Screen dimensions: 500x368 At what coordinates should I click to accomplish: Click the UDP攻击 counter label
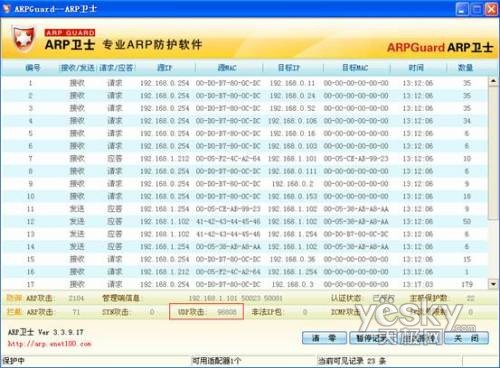[x=191, y=312]
